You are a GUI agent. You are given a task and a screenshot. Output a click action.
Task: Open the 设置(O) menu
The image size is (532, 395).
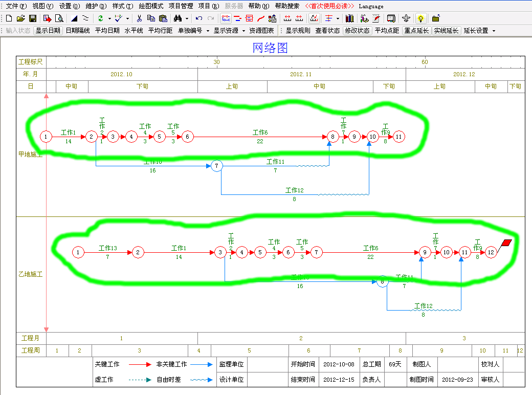(x=70, y=6)
